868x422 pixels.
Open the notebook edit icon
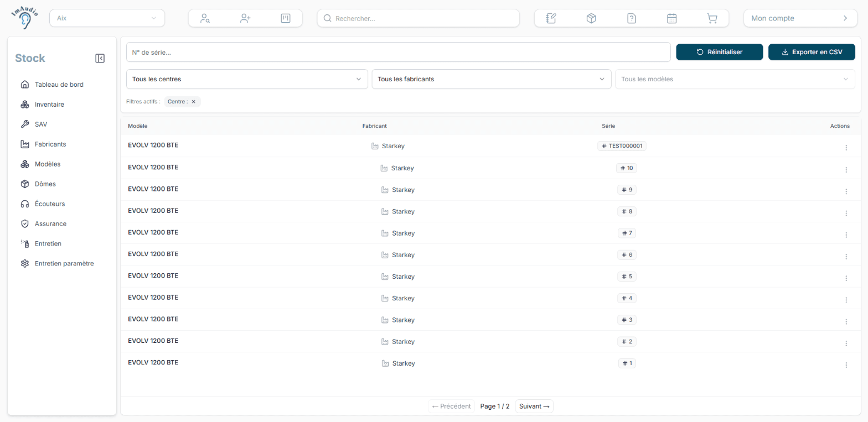[x=551, y=18]
